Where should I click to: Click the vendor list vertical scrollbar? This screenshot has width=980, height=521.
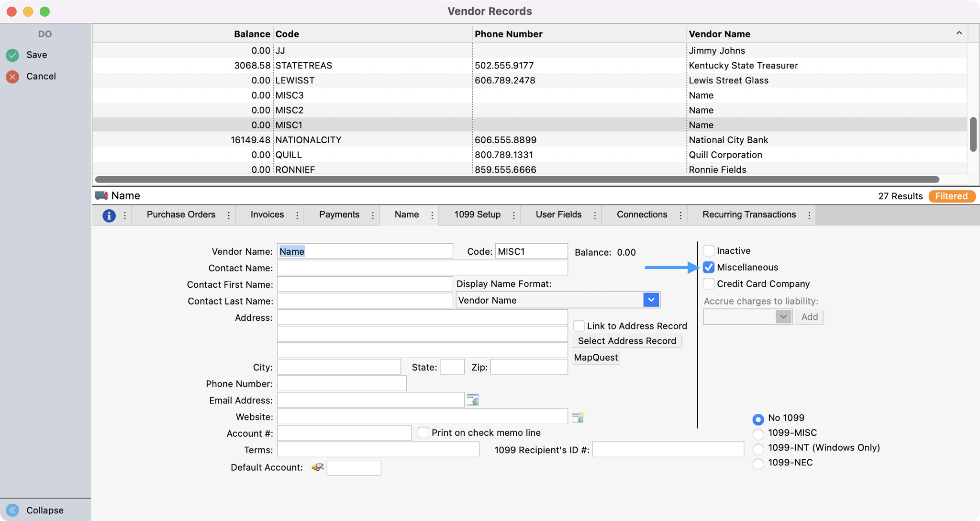click(973, 135)
